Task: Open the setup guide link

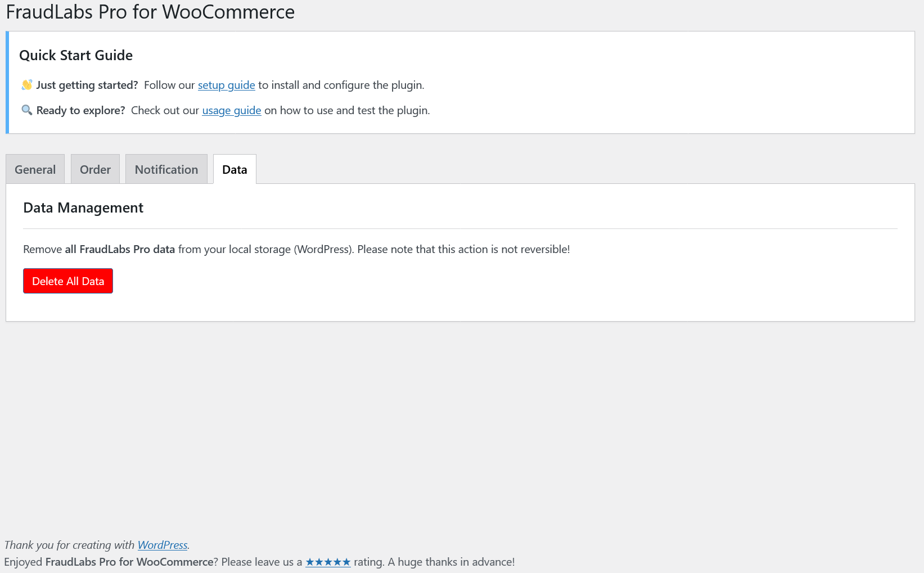Action: click(x=227, y=85)
